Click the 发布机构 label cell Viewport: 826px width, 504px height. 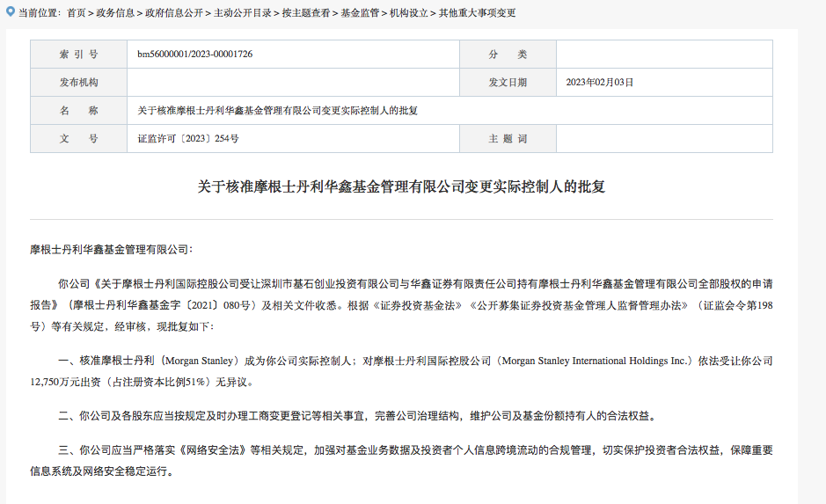(x=78, y=82)
